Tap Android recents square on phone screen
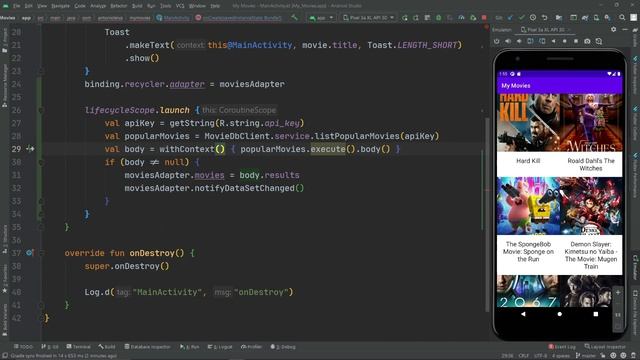This screenshot has width=640, height=360. click(596, 314)
